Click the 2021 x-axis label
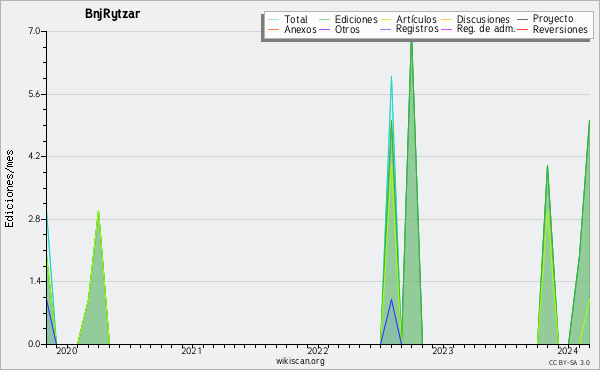The image size is (600, 370). [192, 351]
